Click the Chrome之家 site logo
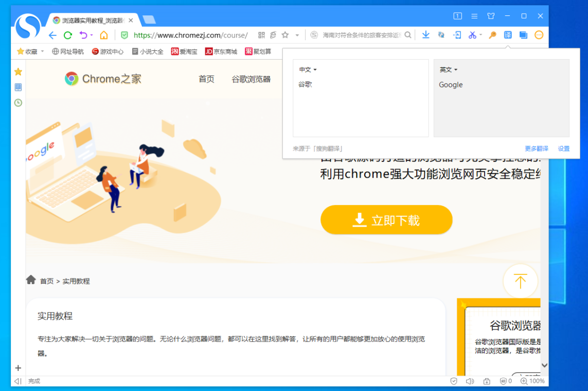This screenshot has height=391, width=588. pos(103,79)
